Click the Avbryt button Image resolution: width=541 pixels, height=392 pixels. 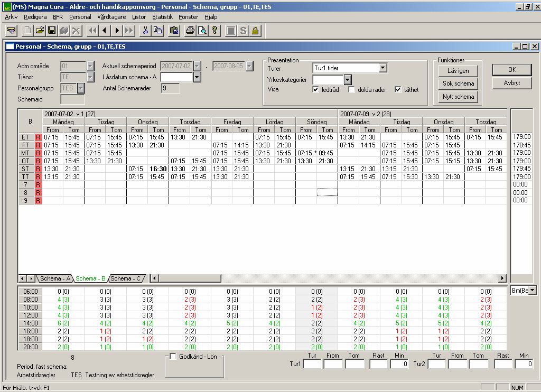click(x=512, y=83)
